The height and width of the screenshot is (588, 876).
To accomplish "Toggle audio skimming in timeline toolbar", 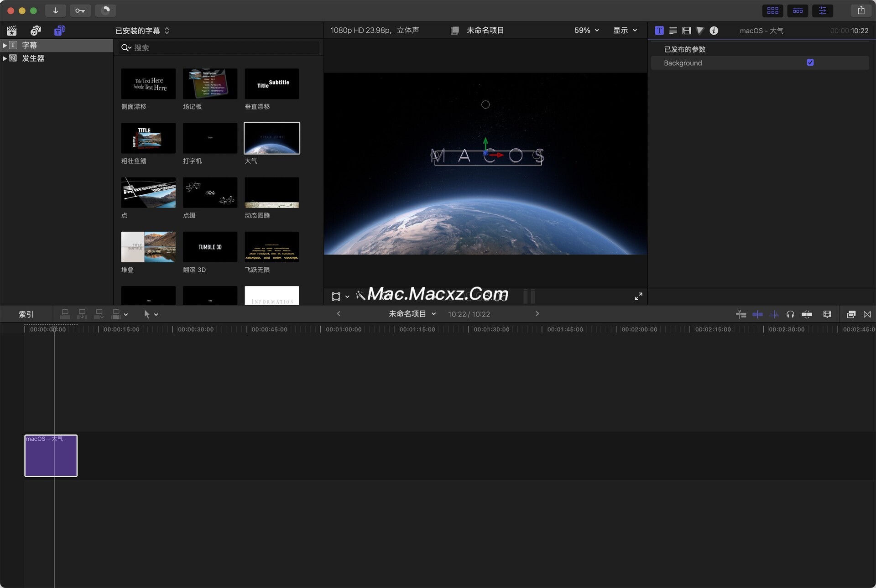I will [x=774, y=314].
